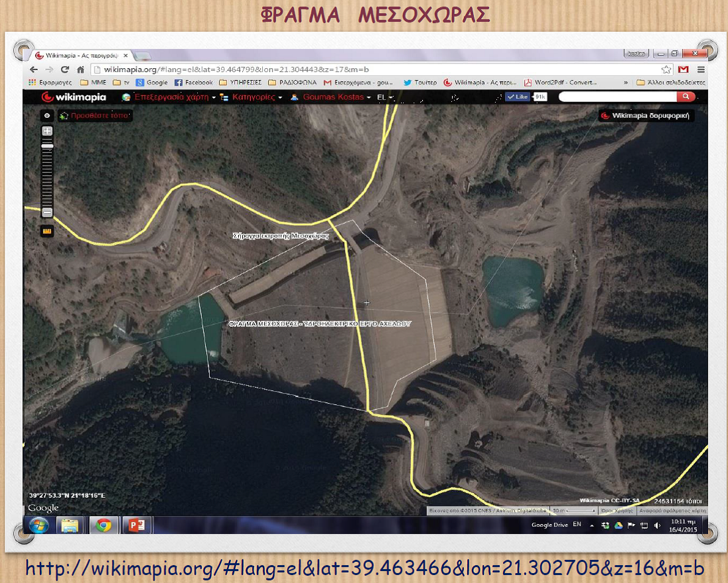Viewport: 728px width, 583px height.
Task: Toggle map overlay visibility eye icon
Action: coord(47,115)
